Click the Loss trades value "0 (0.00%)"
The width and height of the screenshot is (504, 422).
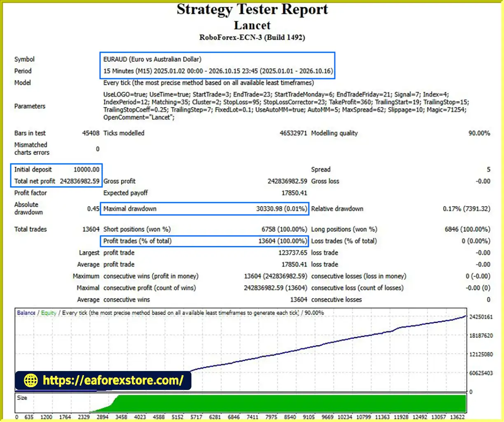(x=476, y=241)
